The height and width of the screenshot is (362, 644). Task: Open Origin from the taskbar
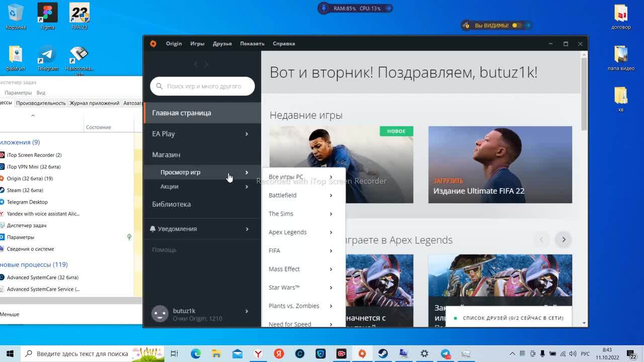coord(362,353)
